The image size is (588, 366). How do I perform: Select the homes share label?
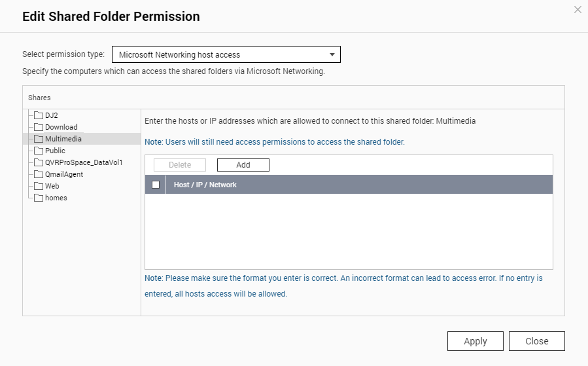[x=56, y=198]
